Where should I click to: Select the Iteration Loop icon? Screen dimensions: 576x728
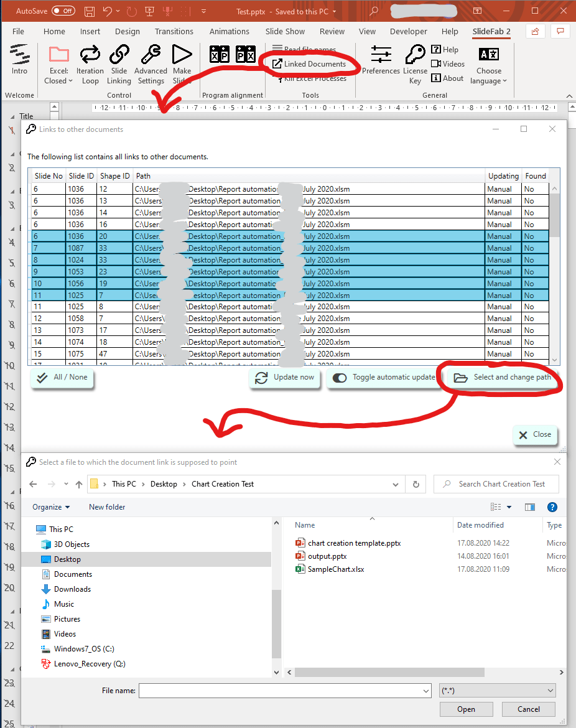tap(90, 62)
